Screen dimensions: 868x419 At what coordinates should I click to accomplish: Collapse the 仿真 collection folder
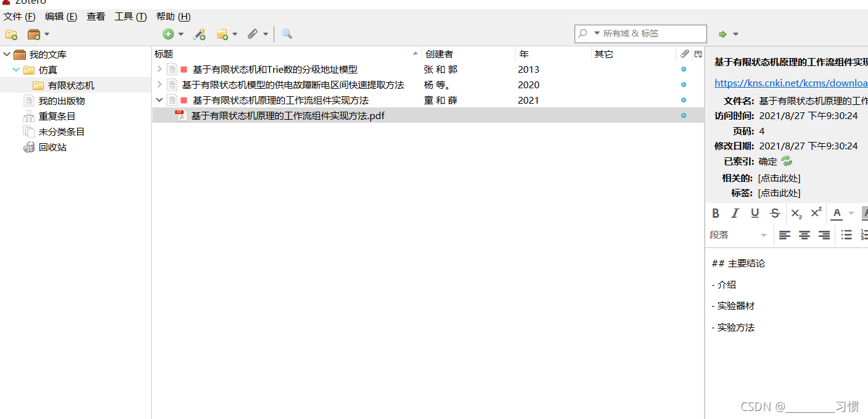16,70
